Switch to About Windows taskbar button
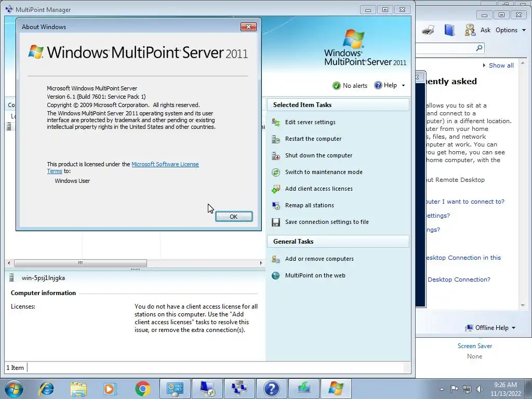Screen dimensions: 532x399 pos(336,389)
